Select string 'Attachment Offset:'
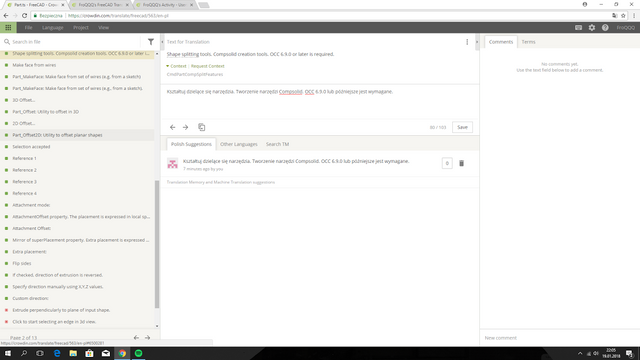Viewport: 640px width, 360px height. point(78,229)
